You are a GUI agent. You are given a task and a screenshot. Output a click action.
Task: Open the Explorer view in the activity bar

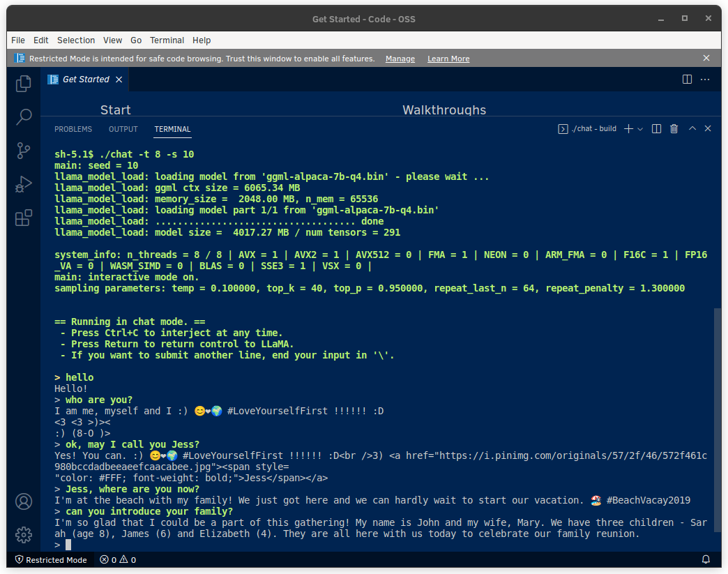click(23, 83)
